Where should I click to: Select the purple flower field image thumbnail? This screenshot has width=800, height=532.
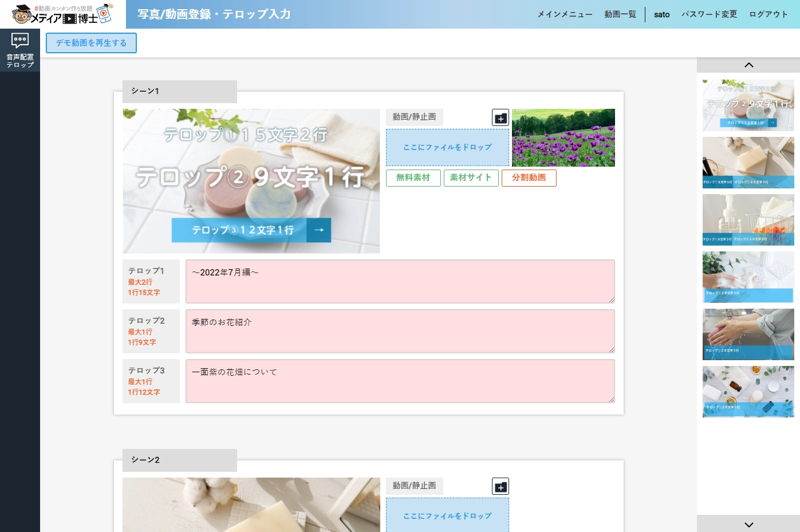coord(563,137)
